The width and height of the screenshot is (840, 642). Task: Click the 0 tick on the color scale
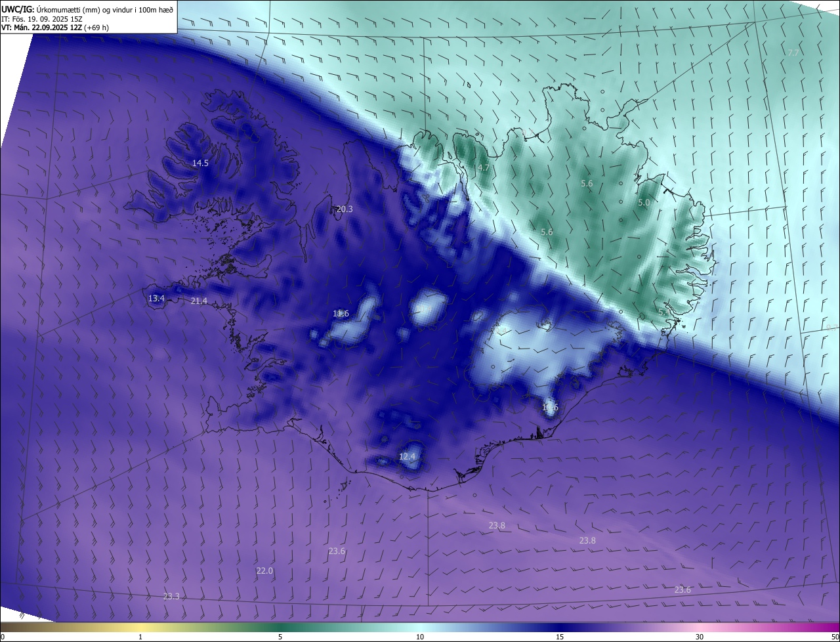[x=2, y=637]
